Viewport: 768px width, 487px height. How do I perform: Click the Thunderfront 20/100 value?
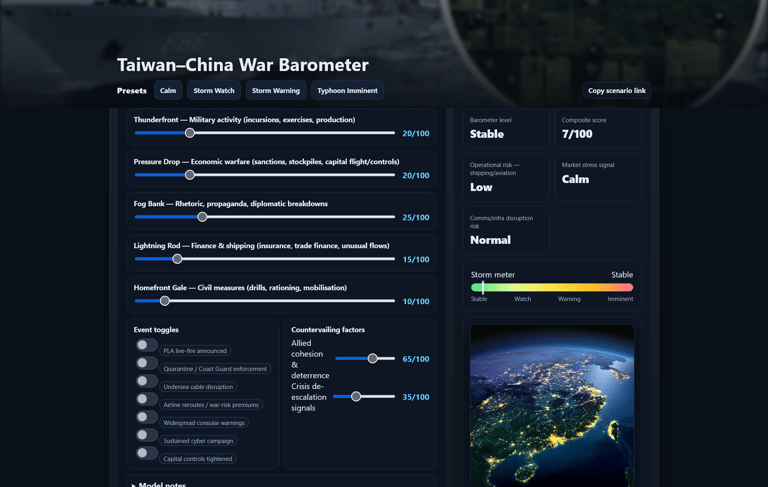click(416, 133)
